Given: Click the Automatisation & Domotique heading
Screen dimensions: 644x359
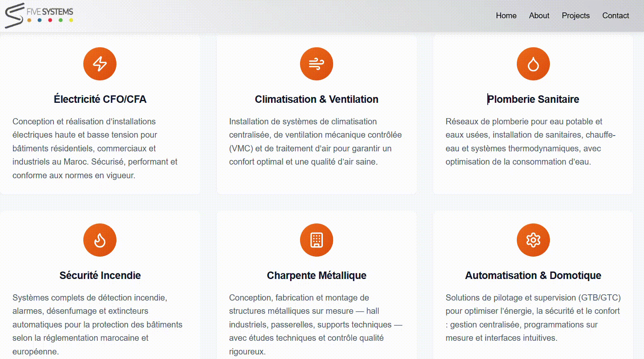Looking at the screenshot, I should 533,275.
